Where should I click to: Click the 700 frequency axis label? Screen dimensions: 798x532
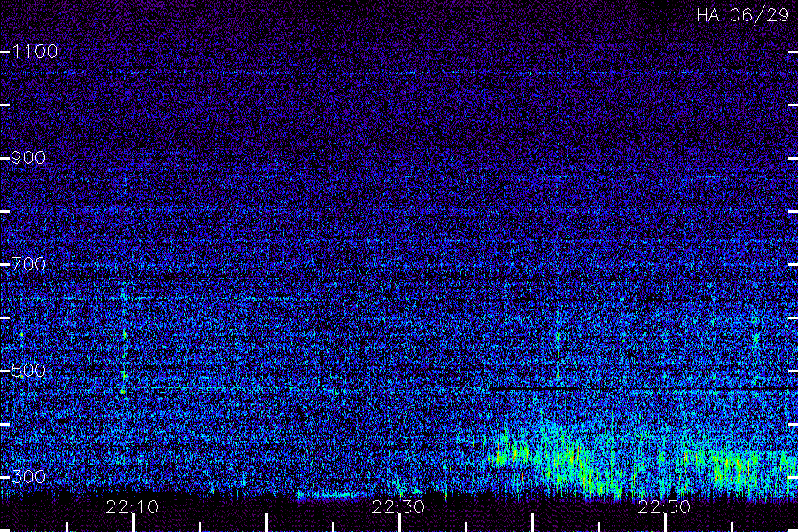28,264
